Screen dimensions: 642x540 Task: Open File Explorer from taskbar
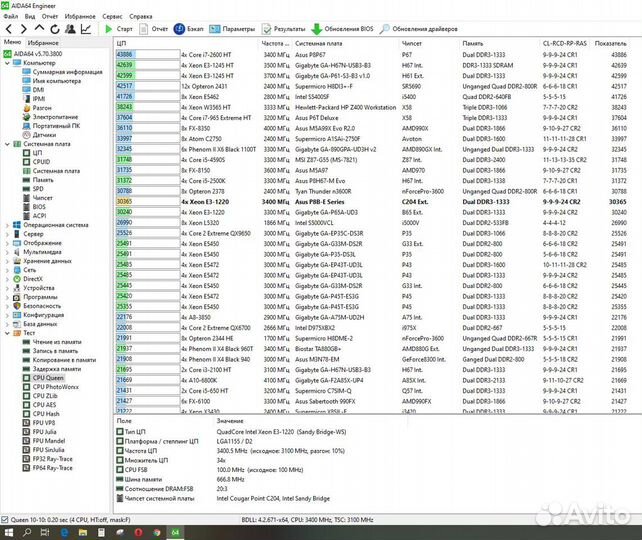pyautogui.click(x=83, y=533)
